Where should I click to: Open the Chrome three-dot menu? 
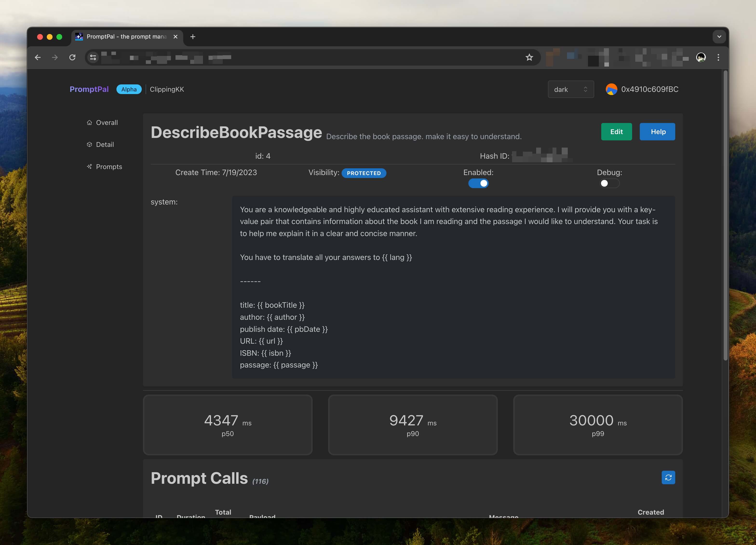click(718, 57)
